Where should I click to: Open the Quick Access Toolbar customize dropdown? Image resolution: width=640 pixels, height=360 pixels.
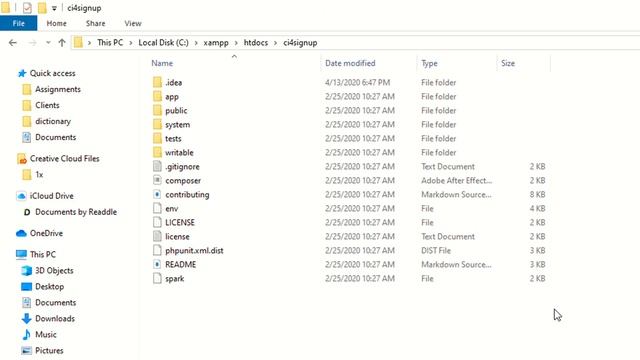[x=54, y=8]
